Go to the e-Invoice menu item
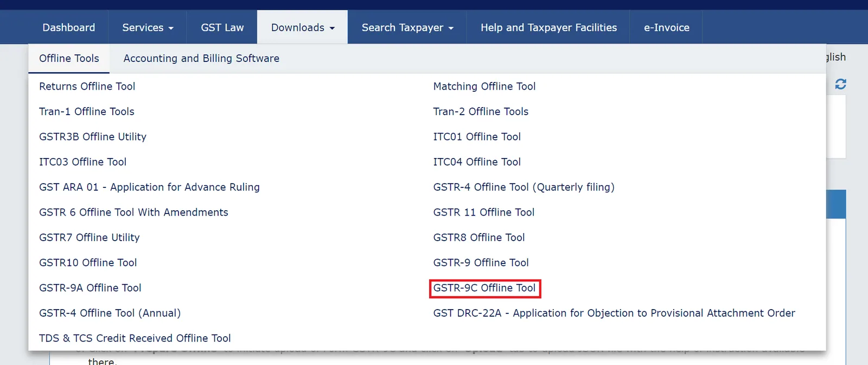The image size is (868, 365). (x=667, y=27)
